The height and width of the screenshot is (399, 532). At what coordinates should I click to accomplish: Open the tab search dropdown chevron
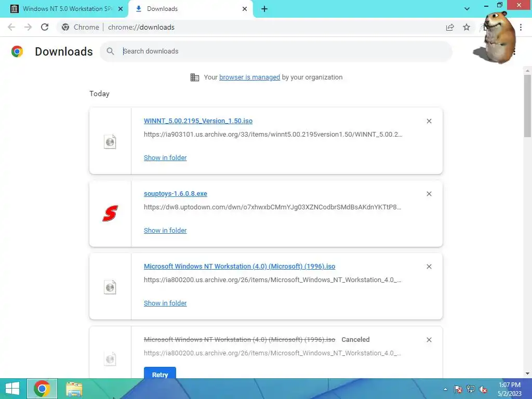[x=467, y=9]
